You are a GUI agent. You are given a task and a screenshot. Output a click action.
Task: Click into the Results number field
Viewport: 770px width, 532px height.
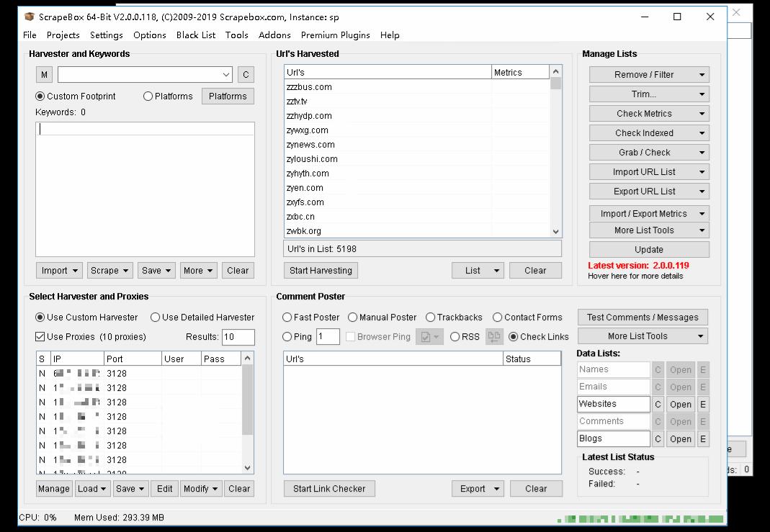pyautogui.click(x=238, y=337)
